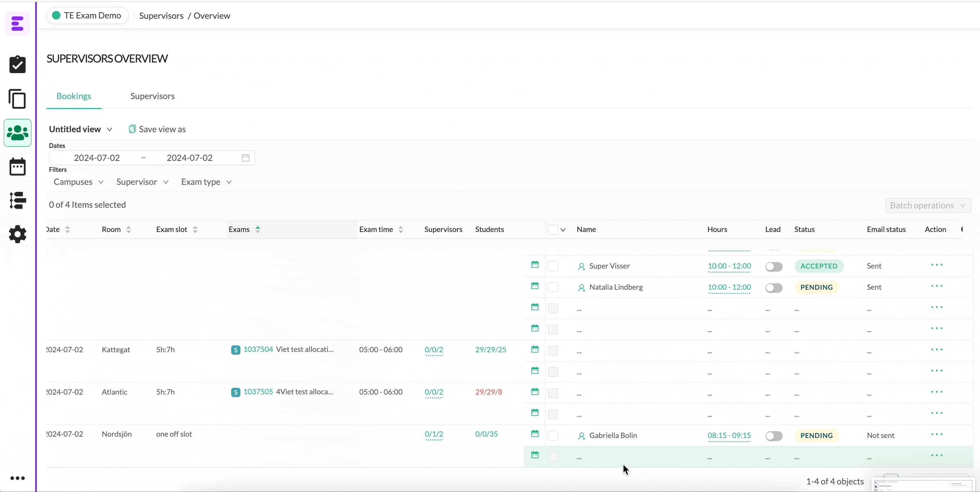Click calendar icon in Gabriella Bolin row

point(535,434)
